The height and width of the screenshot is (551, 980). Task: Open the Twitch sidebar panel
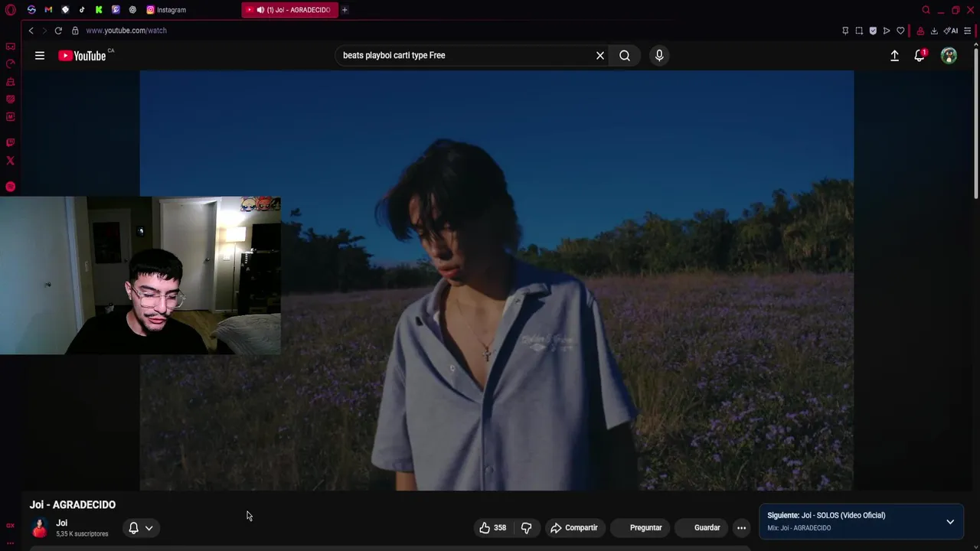[11, 142]
